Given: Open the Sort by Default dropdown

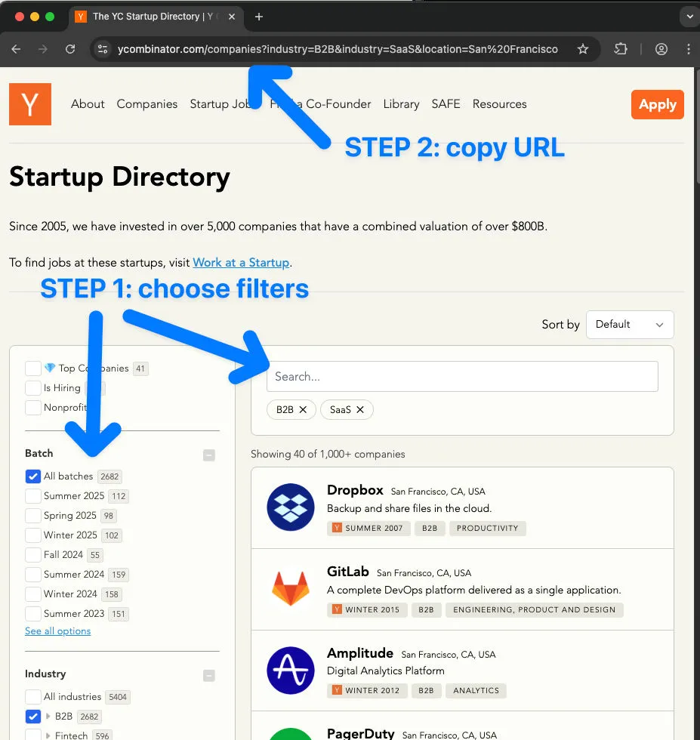Looking at the screenshot, I should point(630,325).
